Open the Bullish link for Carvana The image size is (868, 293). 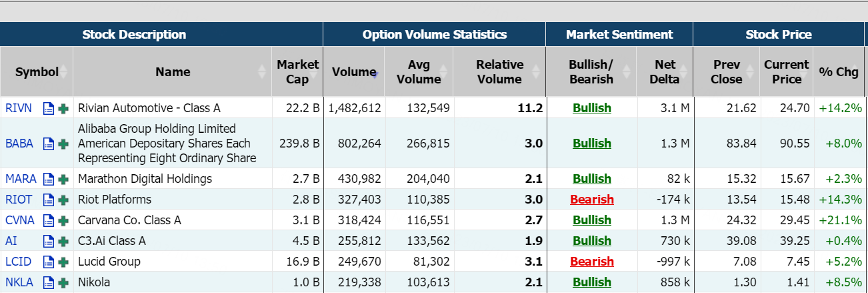tap(591, 220)
